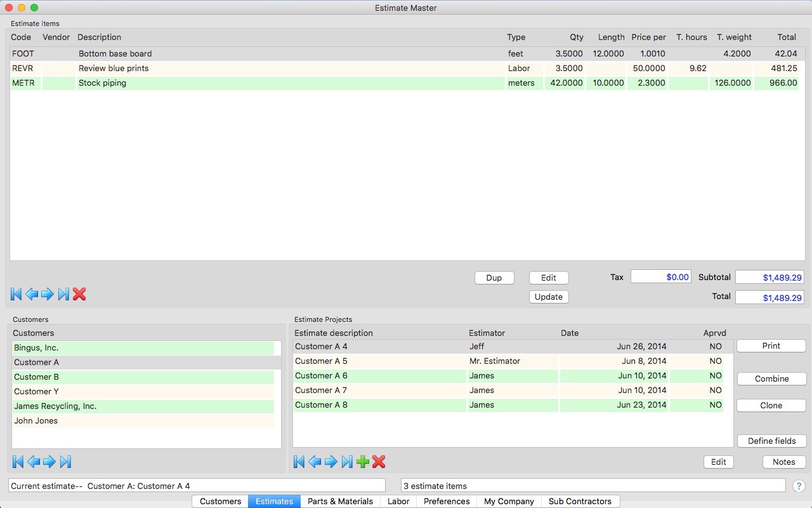Screen dimensions: 812x508
Task: Add new estimate project with green plus
Action: tap(363, 462)
